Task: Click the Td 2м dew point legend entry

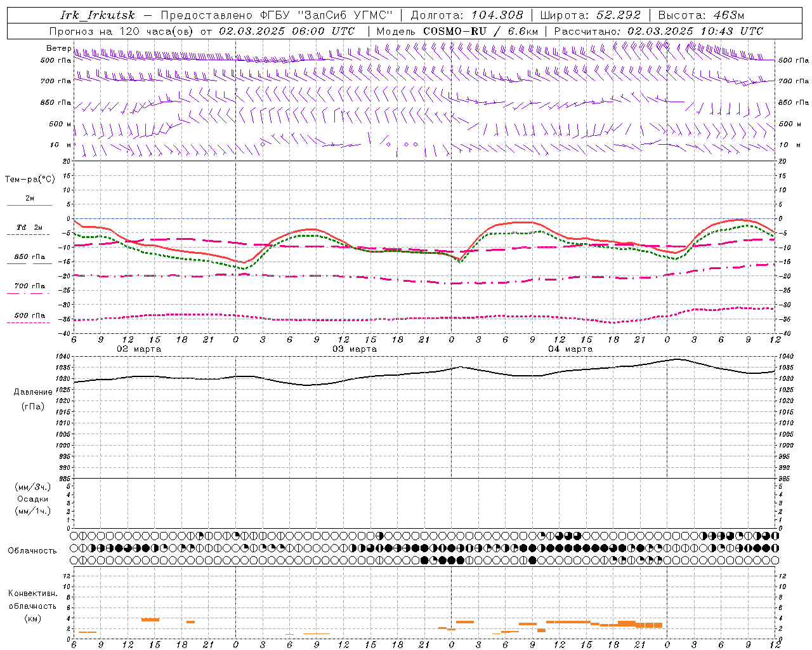Action: click(x=30, y=227)
